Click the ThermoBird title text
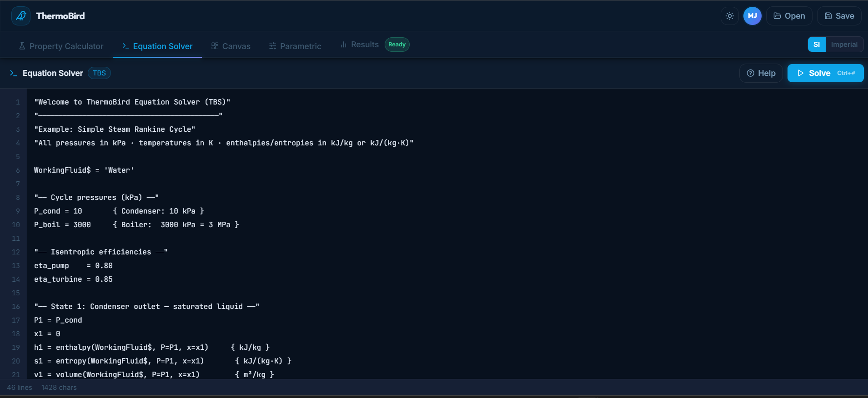Viewport: 868px width, 398px height. [60, 16]
